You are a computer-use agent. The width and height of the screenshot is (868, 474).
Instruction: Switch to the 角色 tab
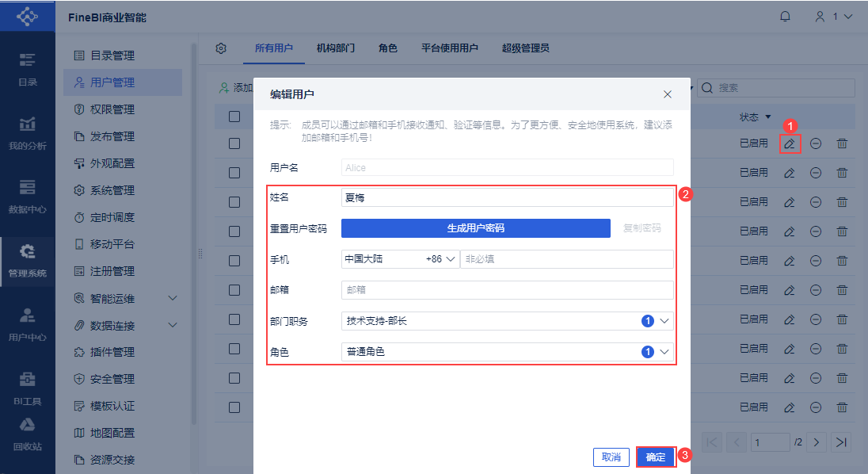point(387,48)
